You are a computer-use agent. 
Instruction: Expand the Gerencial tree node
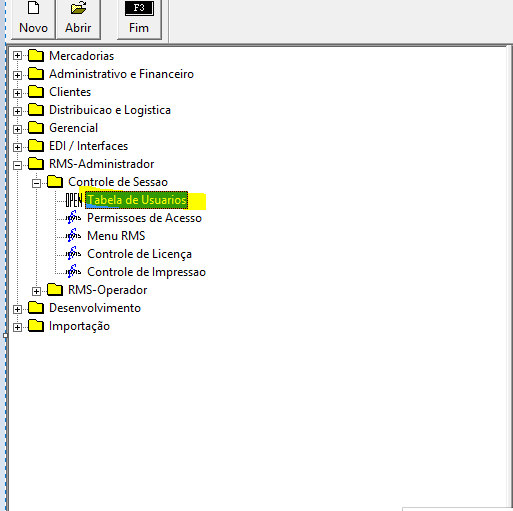click(x=17, y=129)
